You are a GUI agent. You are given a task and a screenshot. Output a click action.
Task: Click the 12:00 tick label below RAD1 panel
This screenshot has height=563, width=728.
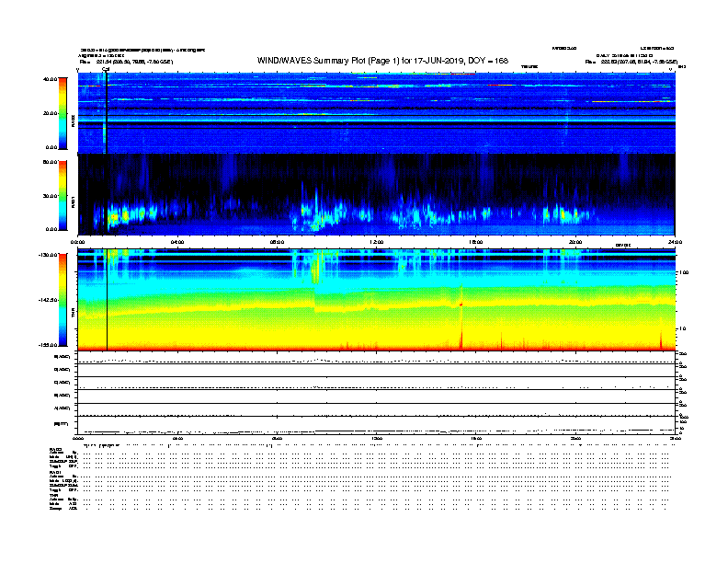(377, 242)
